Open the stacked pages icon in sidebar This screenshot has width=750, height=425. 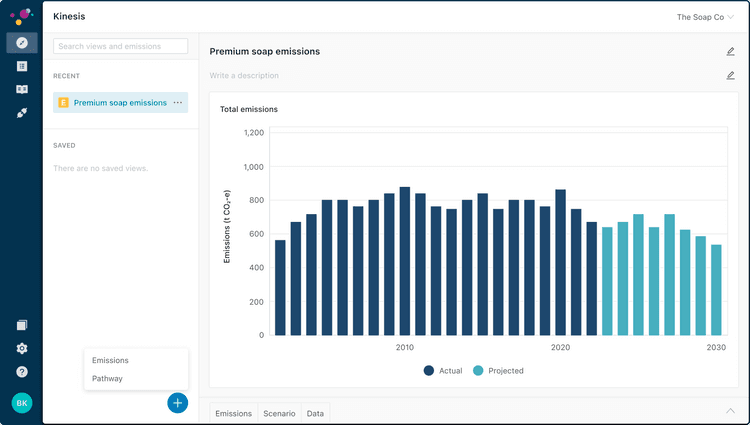pyautogui.click(x=22, y=325)
